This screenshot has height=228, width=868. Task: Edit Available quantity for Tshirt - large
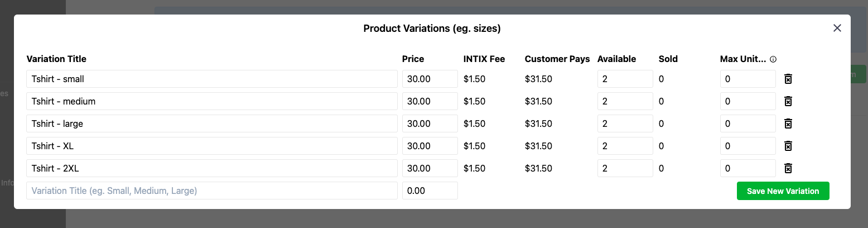[x=625, y=123]
